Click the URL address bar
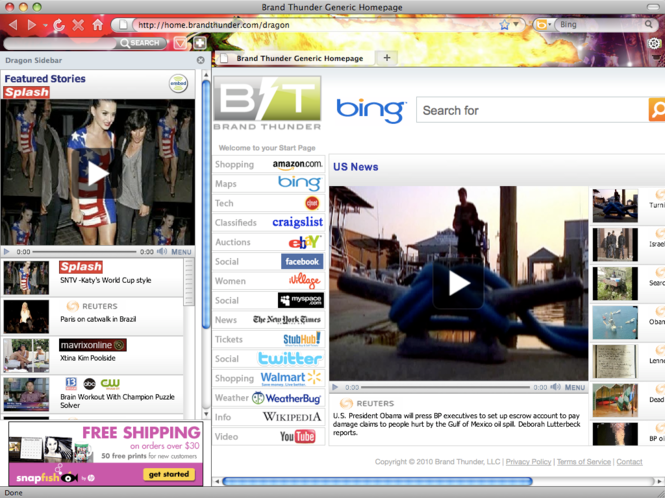 [x=314, y=25]
